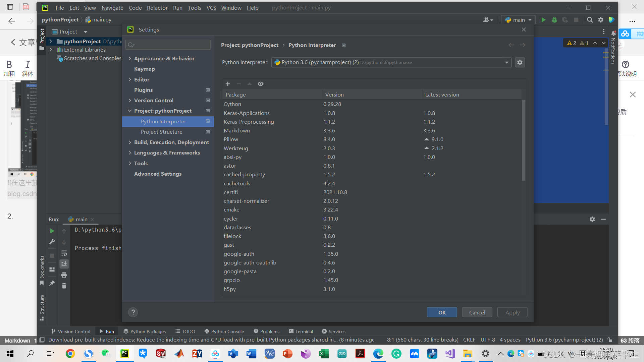The width and height of the screenshot is (644, 362).
Task: Select the Cython package row
Action: [372, 104]
